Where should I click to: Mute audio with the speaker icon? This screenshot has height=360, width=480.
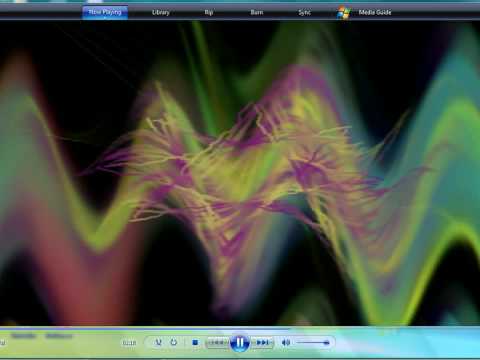click(286, 342)
